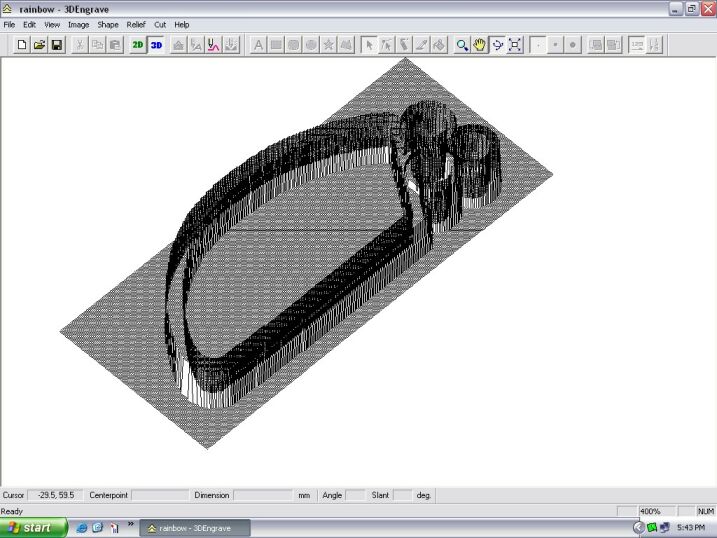The width and height of the screenshot is (717, 538).
Task: Select the Pan hand tool
Action: pyautogui.click(x=480, y=45)
